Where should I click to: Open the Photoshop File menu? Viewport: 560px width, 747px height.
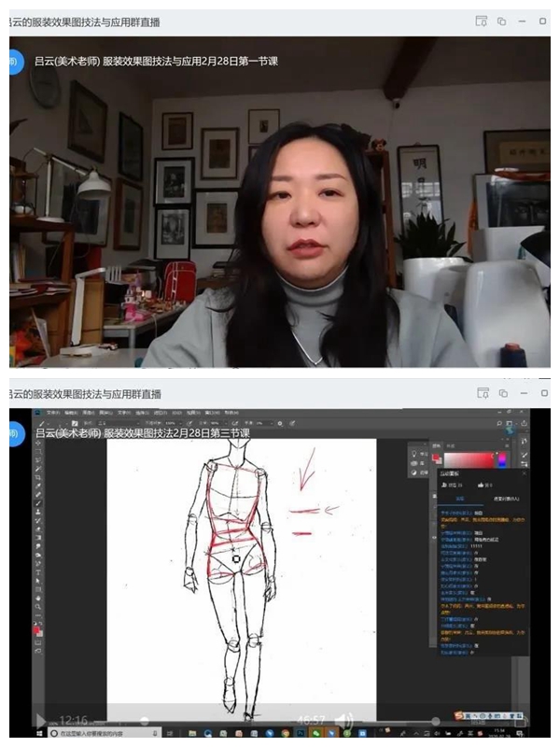53,412
